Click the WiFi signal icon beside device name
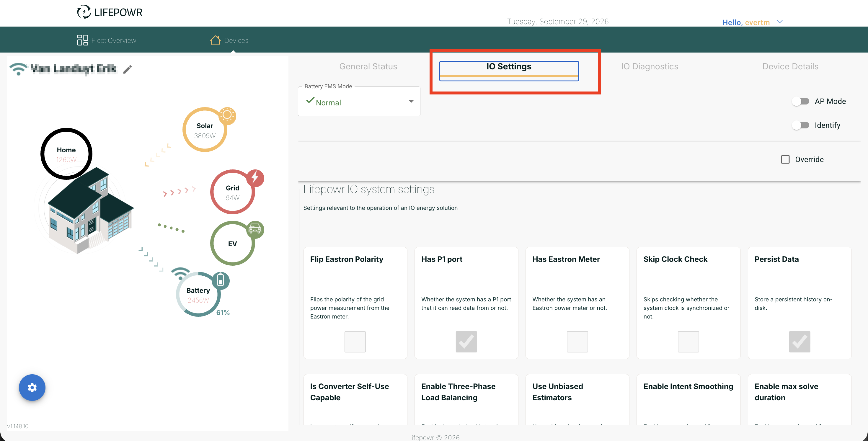Viewport: 868px width, 441px height. click(18, 69)
